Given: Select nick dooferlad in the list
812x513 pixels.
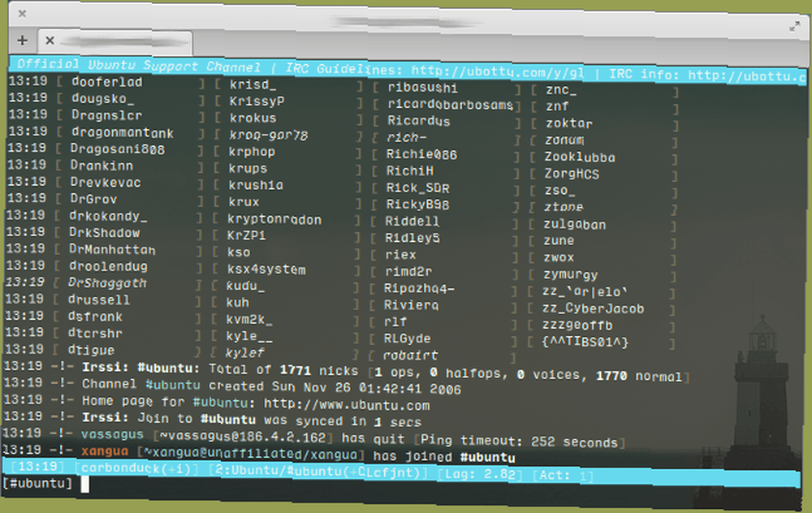Looking at the screenshot, I should pyautogui.click(x=107, y=82).
